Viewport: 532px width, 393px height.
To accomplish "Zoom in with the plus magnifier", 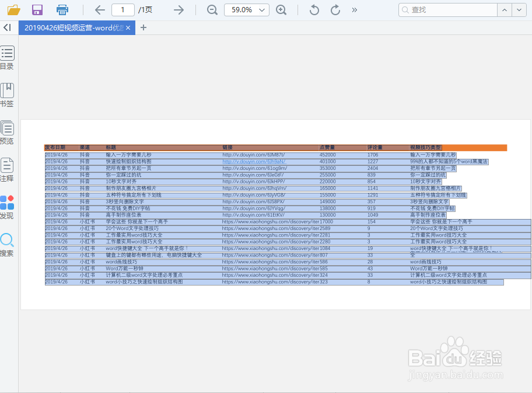I will 281,10.
